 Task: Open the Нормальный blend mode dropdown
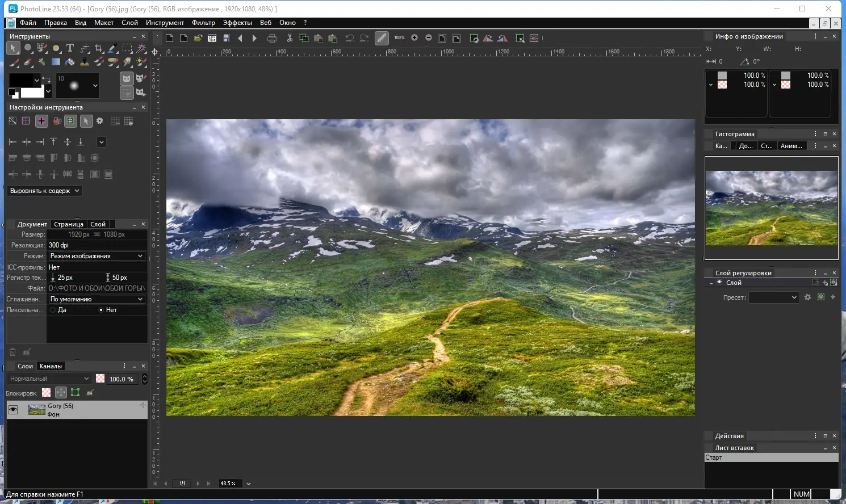tap(49, 379)
